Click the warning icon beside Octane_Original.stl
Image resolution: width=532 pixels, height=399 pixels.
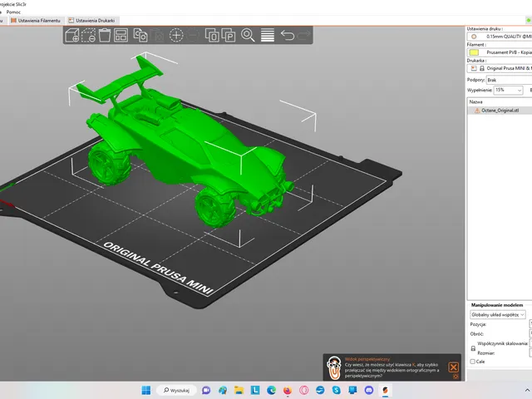pyautogui.click(x=477, y=111)
